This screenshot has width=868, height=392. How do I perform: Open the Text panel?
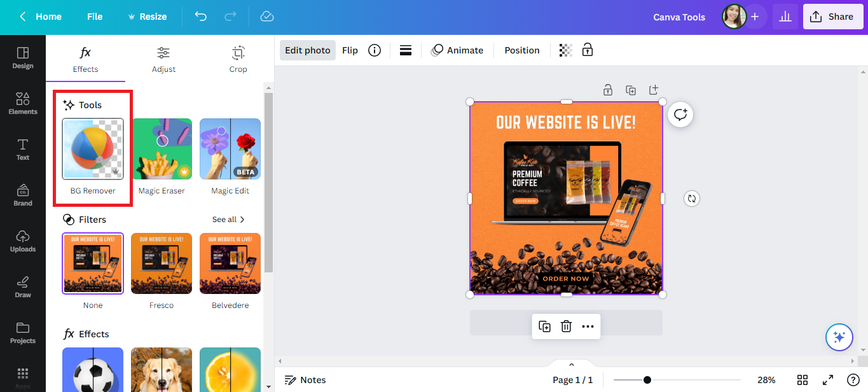[x=22, y=150]
